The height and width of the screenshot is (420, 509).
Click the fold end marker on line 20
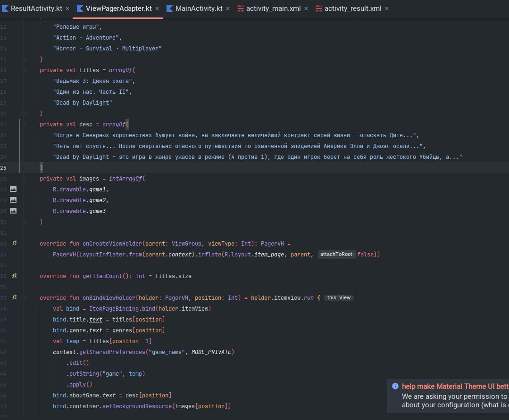tap(24, 114)
